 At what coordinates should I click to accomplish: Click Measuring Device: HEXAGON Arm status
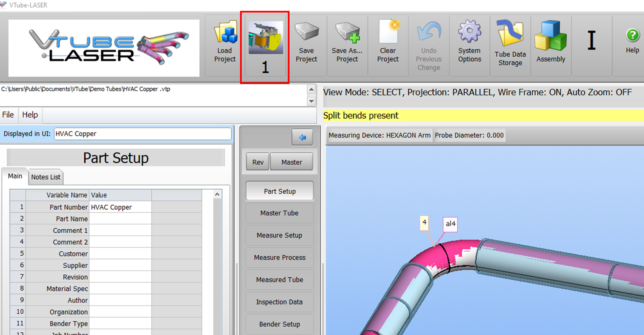pos(380,135)
